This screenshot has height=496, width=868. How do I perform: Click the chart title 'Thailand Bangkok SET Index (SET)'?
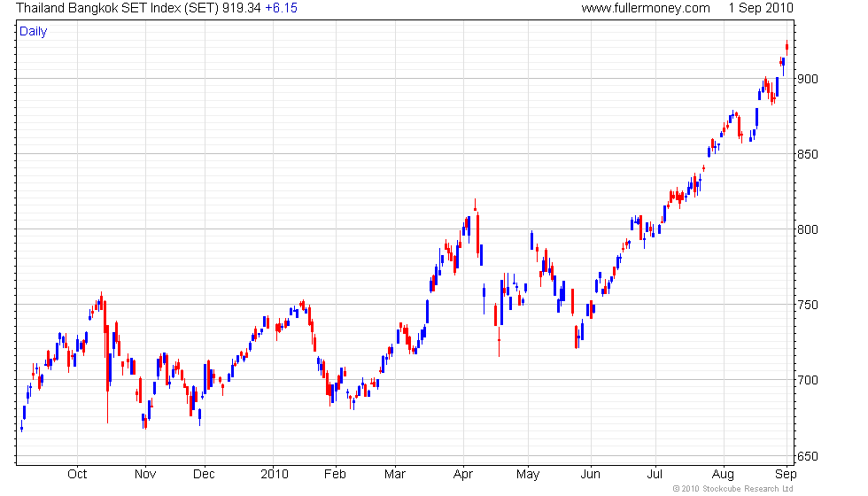coord(117,8)
